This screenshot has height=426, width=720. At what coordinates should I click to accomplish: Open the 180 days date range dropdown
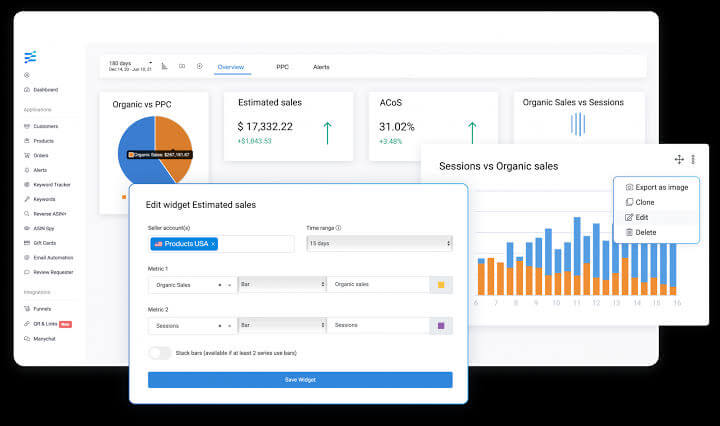point(130,66)
